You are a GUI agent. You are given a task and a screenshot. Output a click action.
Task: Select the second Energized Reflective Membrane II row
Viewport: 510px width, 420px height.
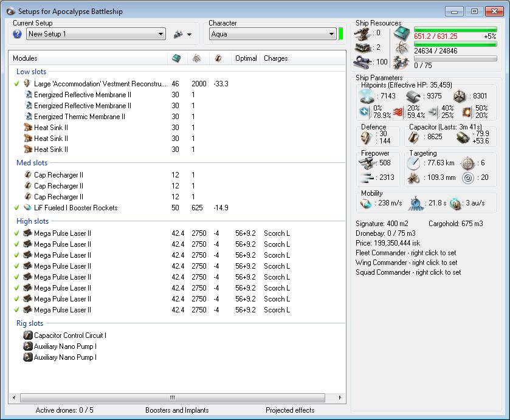pos(177,106)
